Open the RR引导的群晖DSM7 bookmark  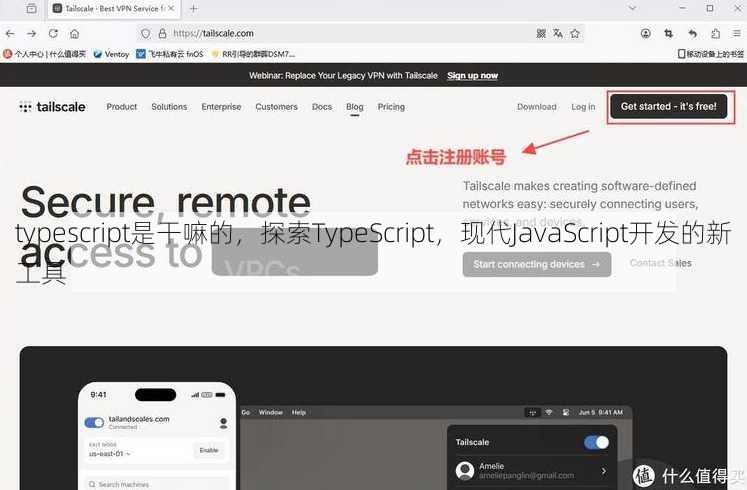pyautogui.click(x=253, y=54)
